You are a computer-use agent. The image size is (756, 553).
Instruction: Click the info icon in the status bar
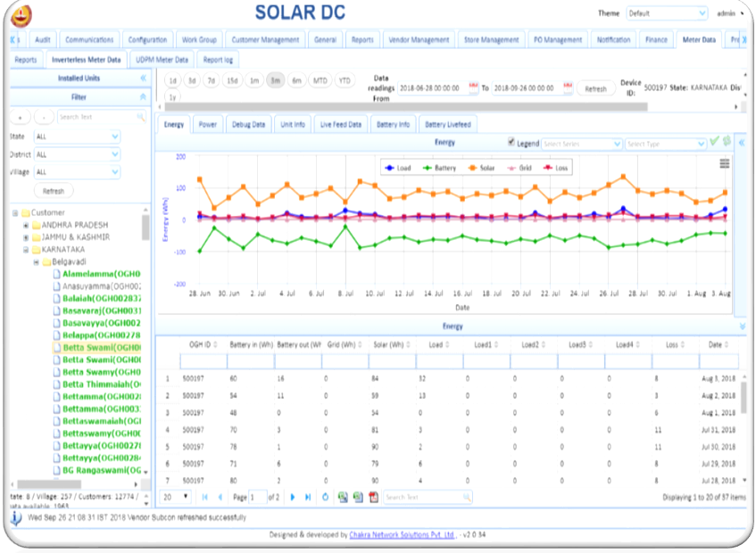pos(16,518)
